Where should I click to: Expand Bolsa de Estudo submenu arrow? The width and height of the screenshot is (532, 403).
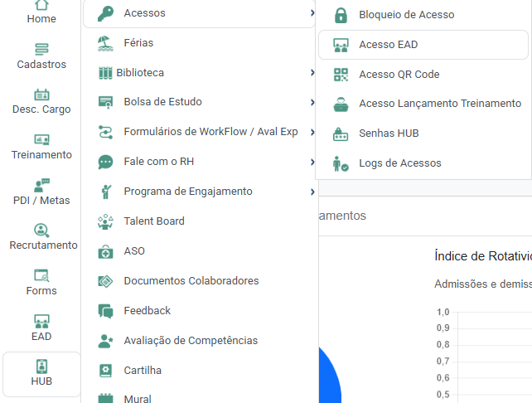(x=312, y=102)
